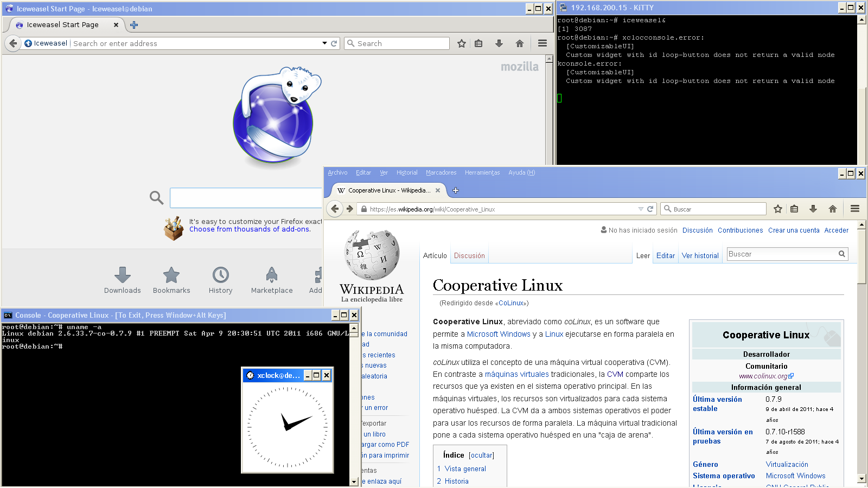Screen dimensions: 868x488
Task: Click magnifier icon beside start page search box
Action: pyautogui.click(x=157, y=198)
